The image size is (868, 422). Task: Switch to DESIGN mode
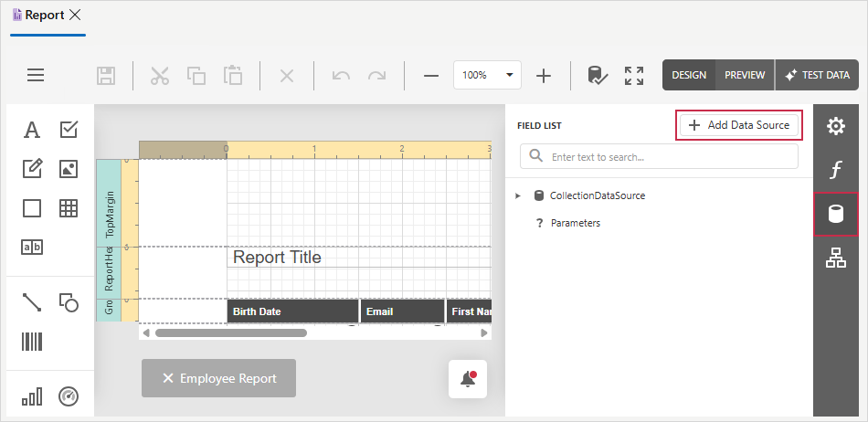(x=689, y=75)
